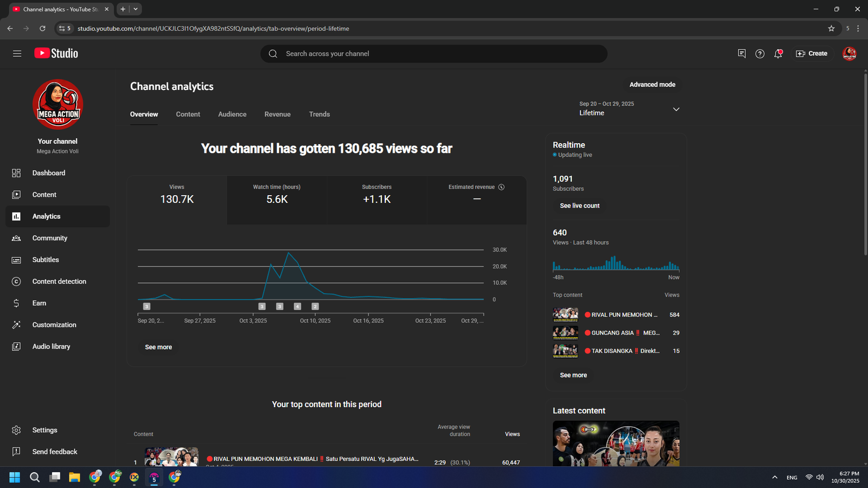Expand the Lifetime date range dropdown

(676, 109)
